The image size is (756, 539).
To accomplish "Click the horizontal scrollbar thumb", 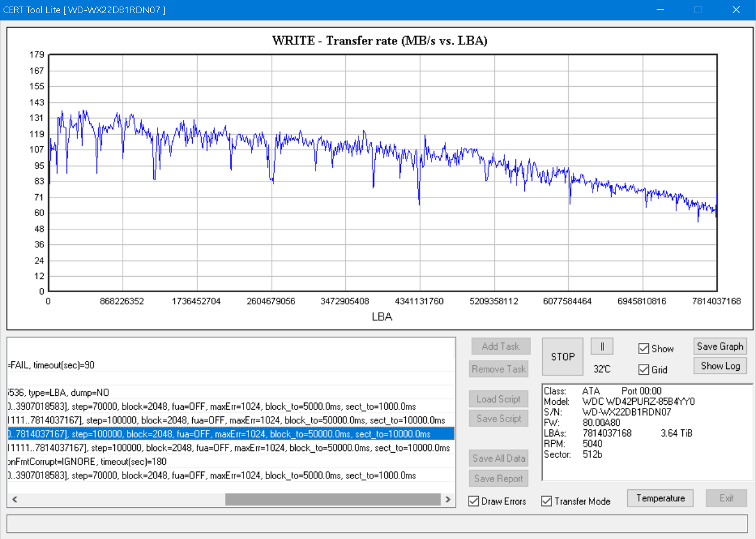I will (332, 499).
